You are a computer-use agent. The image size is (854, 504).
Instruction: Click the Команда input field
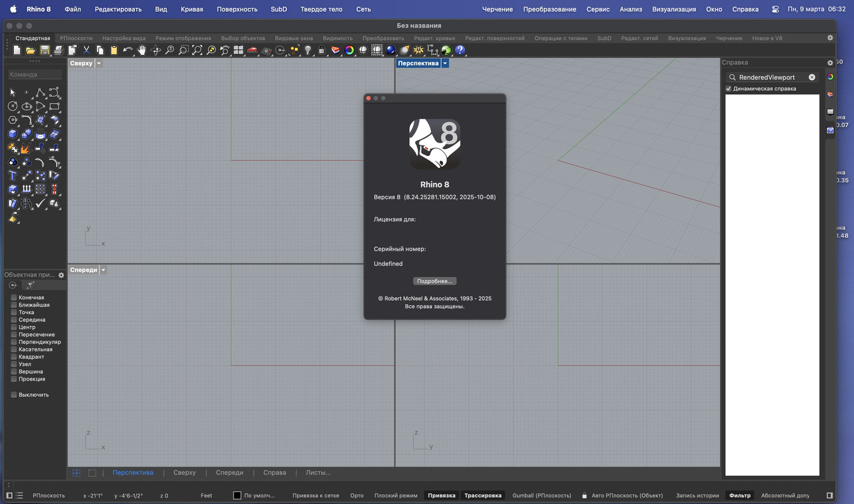click(35, 75)
